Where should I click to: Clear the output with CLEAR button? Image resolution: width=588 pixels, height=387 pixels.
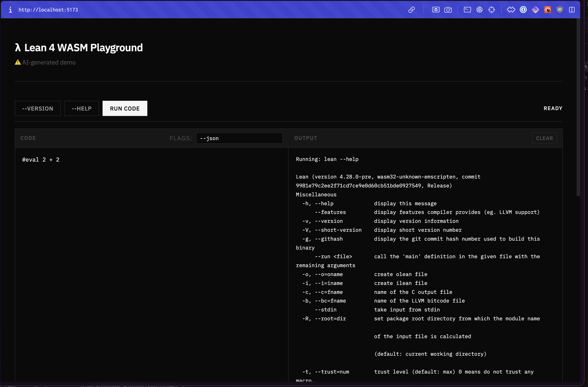(x=544, y=138)
